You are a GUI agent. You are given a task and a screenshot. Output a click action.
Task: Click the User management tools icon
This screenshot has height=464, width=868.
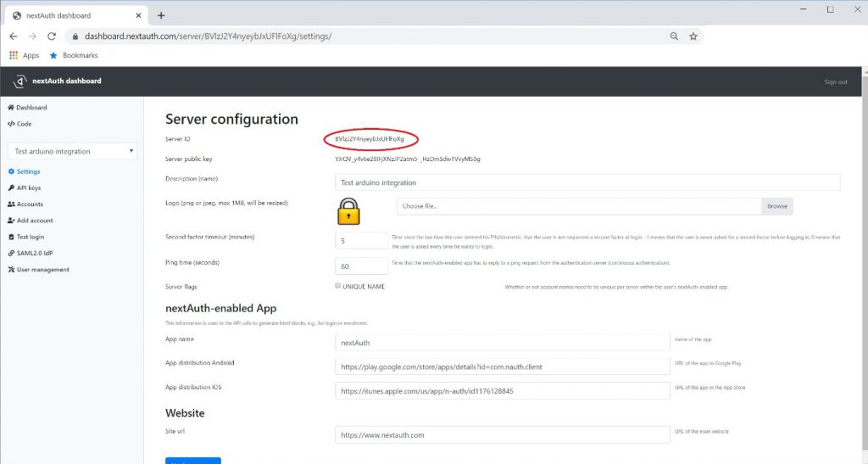(x=11, y=270)
